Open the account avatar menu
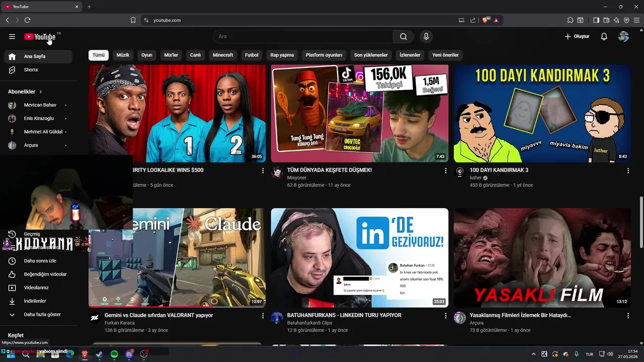The image size is (644, 362). [x=624, y=36]
